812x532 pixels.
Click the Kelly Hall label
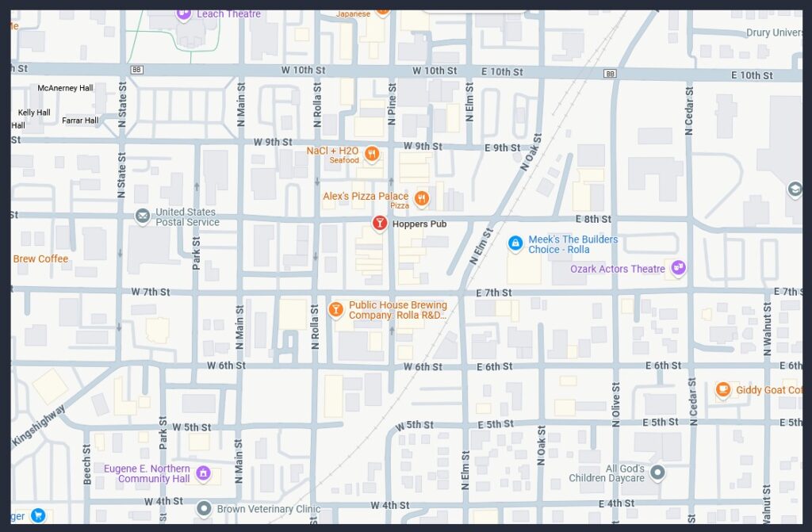coord(34,113)
